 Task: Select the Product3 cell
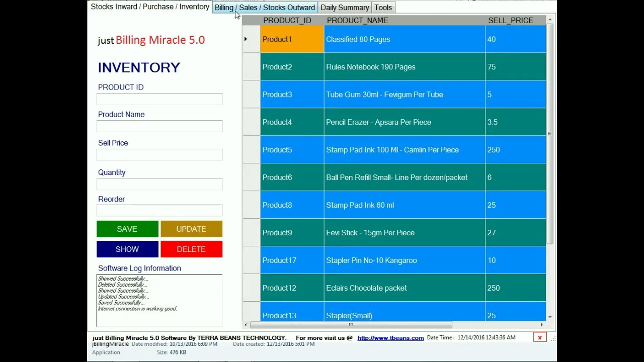click(292, 95)
